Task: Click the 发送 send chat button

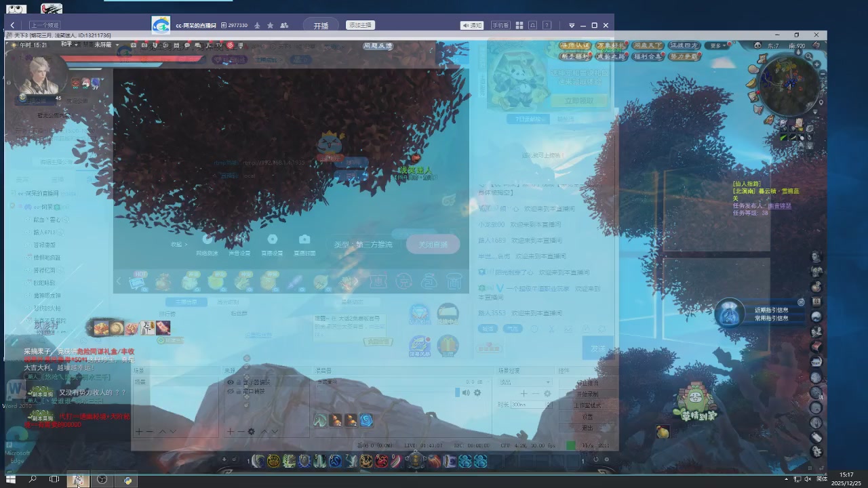Action: click(x=598, y=348)
